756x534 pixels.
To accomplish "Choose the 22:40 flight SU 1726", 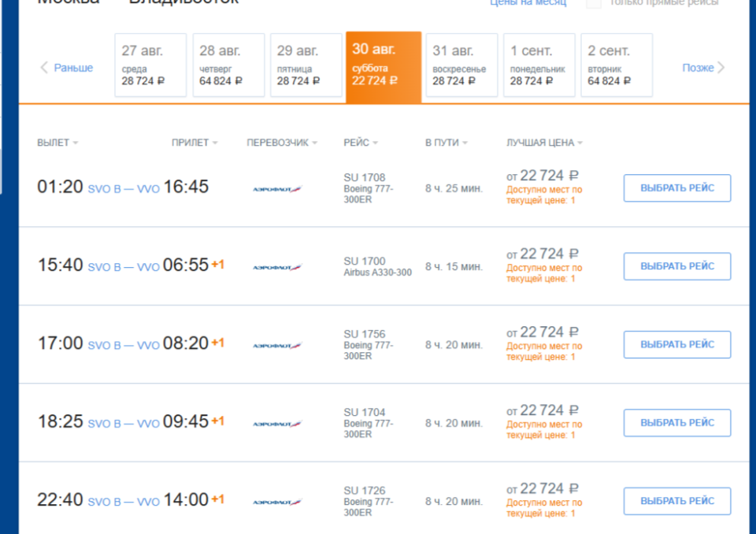I will [x=676, y=501].
